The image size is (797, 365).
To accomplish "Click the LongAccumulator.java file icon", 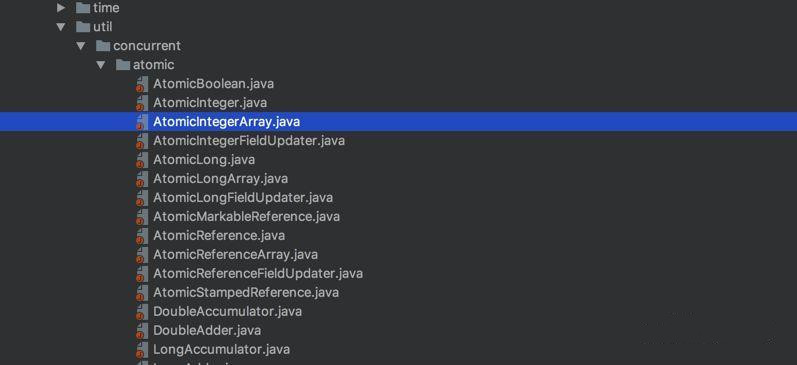I will coord(141,350).
